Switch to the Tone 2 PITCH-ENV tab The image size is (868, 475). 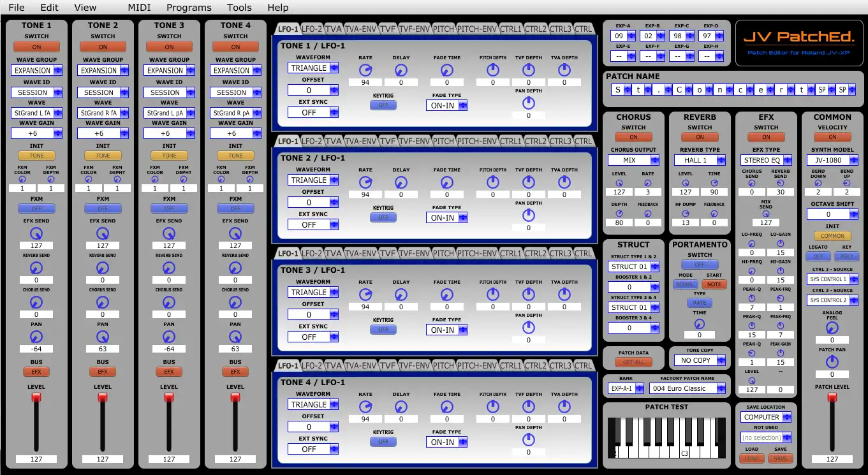[x=477, y=141]
